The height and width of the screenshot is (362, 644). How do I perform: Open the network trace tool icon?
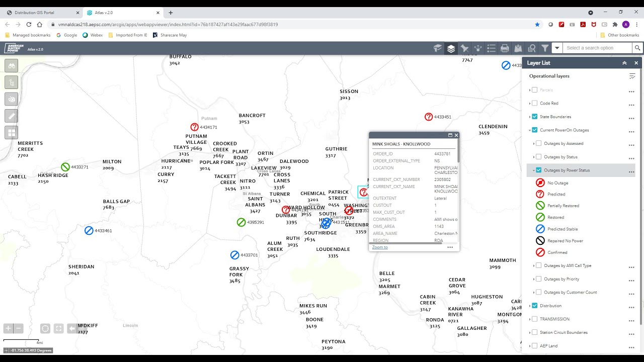coord(478,48)
